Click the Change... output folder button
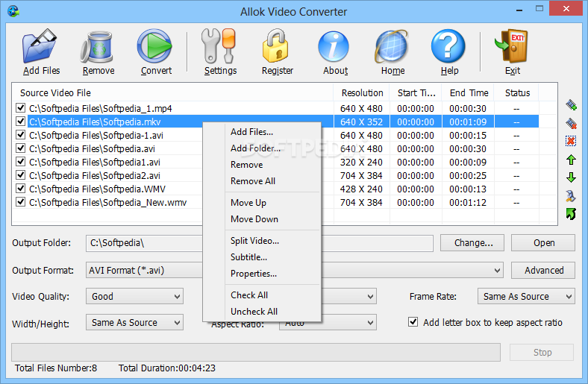Screen dimensions: 588x384 tap(472, 243)
